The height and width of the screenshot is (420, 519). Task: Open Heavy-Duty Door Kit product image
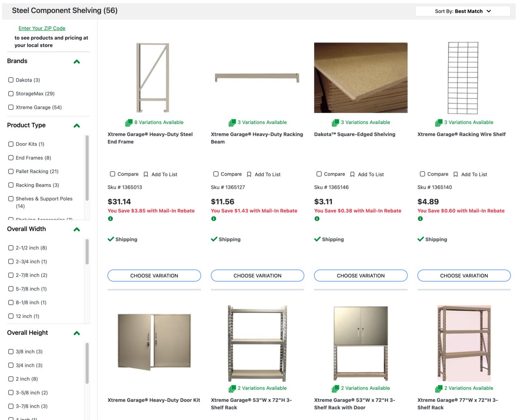[x=154, y=342]
